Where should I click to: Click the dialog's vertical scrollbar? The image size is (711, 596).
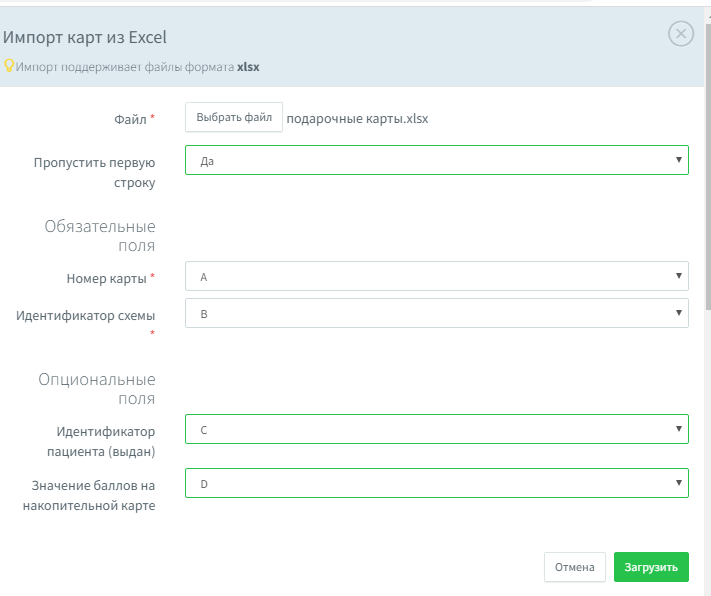point(708,167)
